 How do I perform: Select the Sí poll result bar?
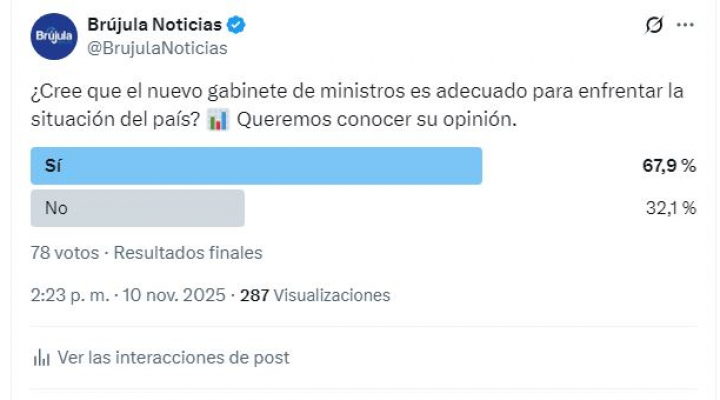tap(256, 166)
